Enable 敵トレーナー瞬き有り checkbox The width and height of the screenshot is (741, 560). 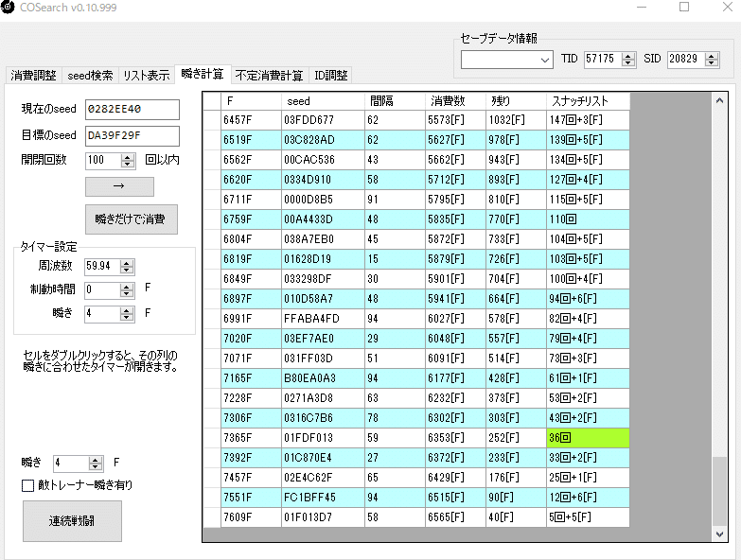27,485
